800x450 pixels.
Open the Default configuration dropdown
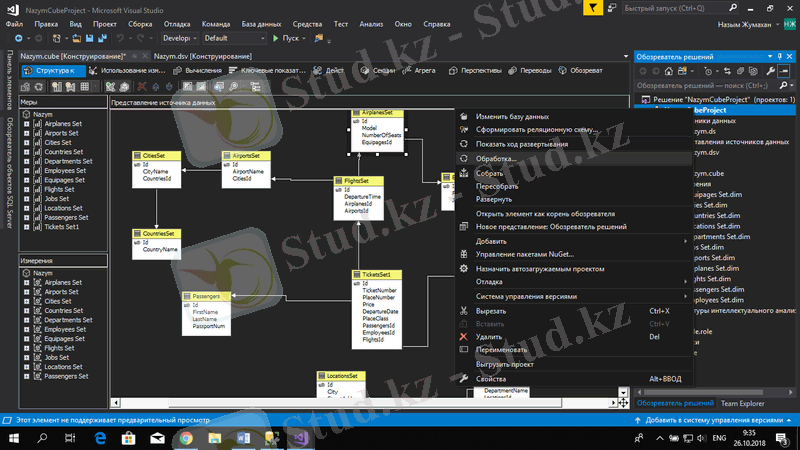click(x=235, y=37)
